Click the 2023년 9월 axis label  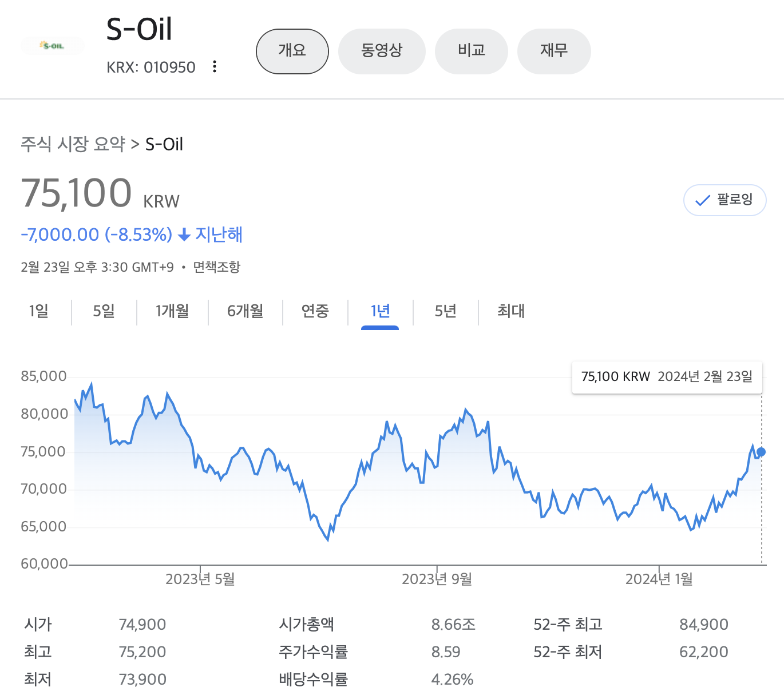click(437, 579)
